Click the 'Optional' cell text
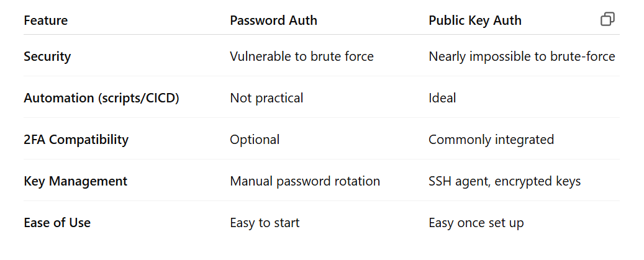This screenshot has height=260, width=644. pos(255,140)
